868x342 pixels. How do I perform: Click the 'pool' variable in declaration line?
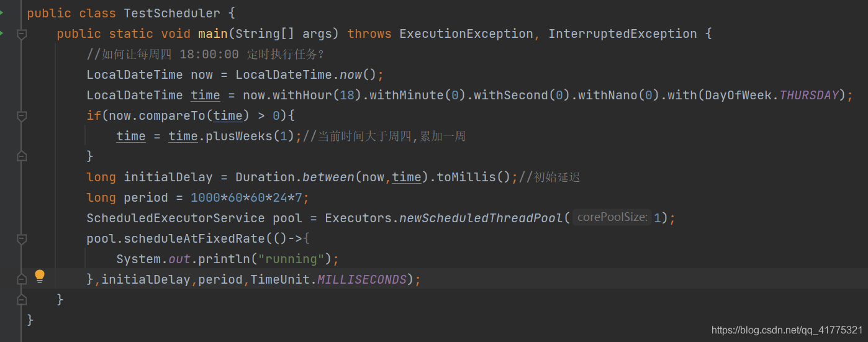tap(287, 218)
